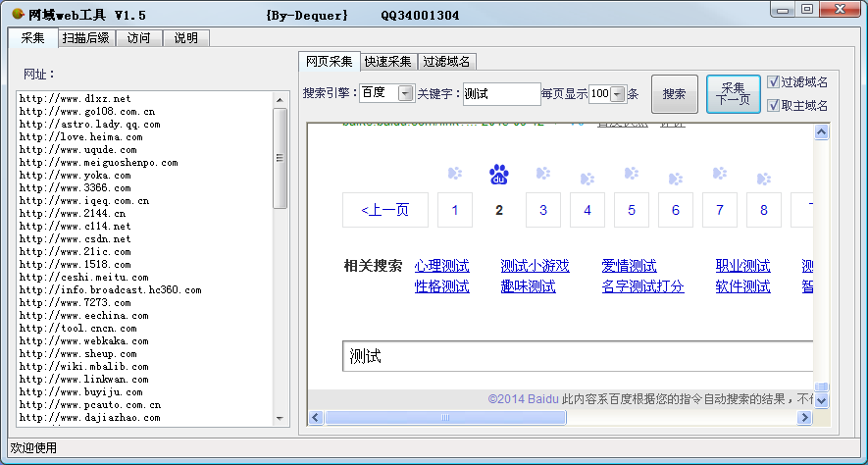Select URL http://www.webkaka.com
868x465 pixels.
(x=83, y=341)
